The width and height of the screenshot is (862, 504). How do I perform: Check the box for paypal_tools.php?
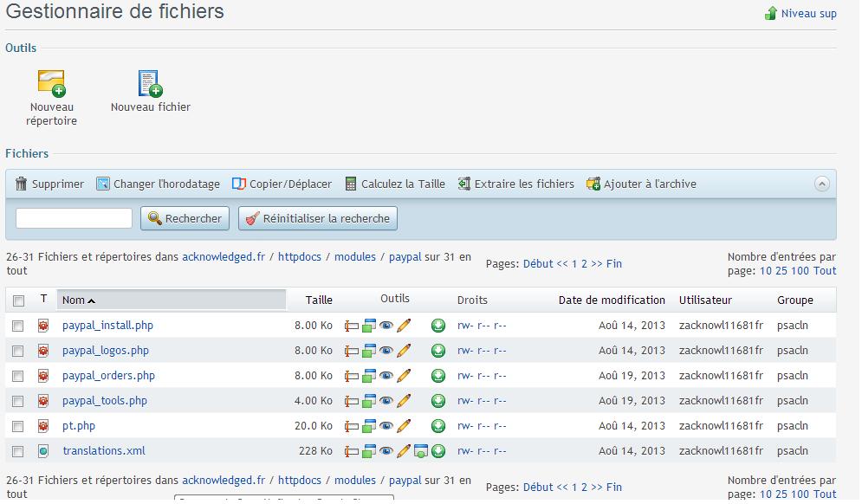18,401
